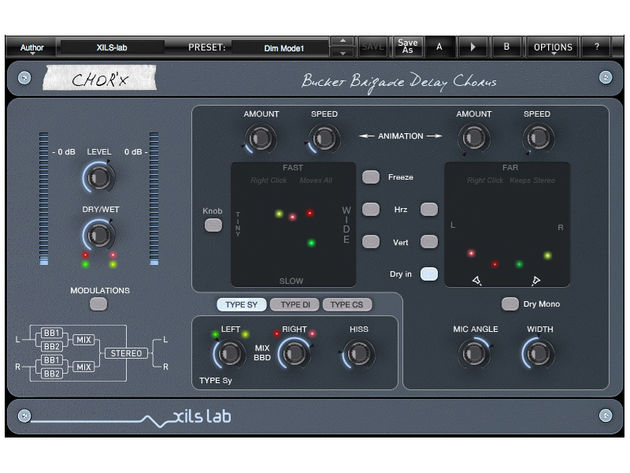Enable the Dry Mono toggle
The width and height of the screenshot is (630, 473).
pos(510,304)
